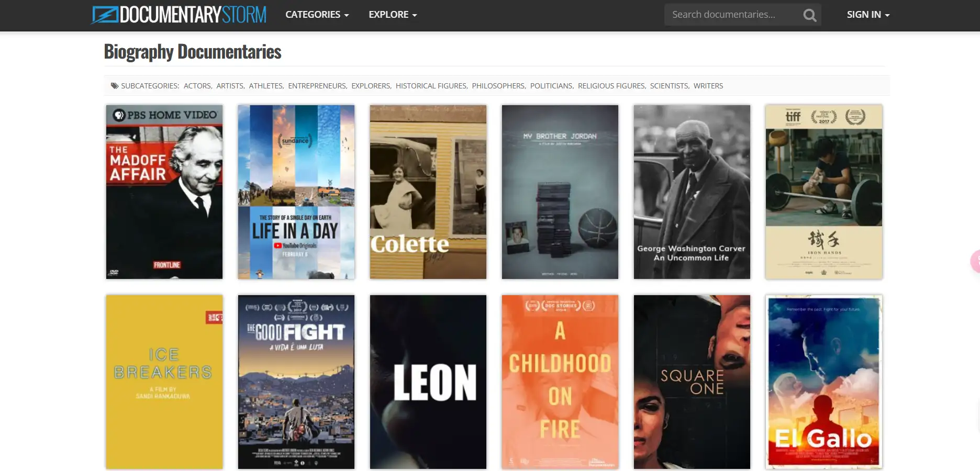View the My Brother Jordan poster

(x=560, y=192)
